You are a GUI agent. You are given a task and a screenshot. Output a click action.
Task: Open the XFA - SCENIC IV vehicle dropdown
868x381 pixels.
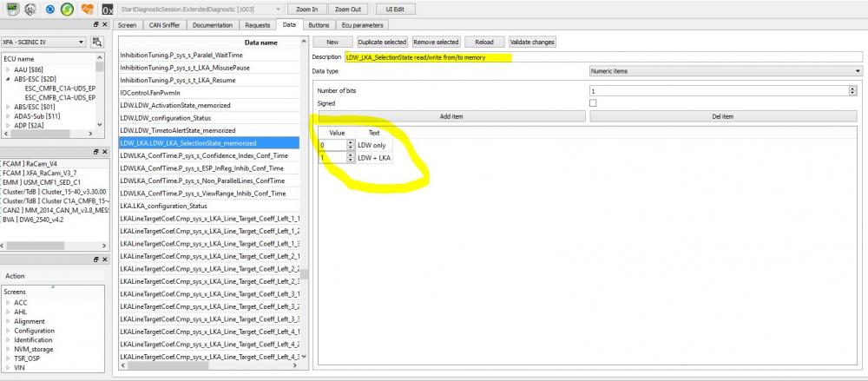(43, 42)
